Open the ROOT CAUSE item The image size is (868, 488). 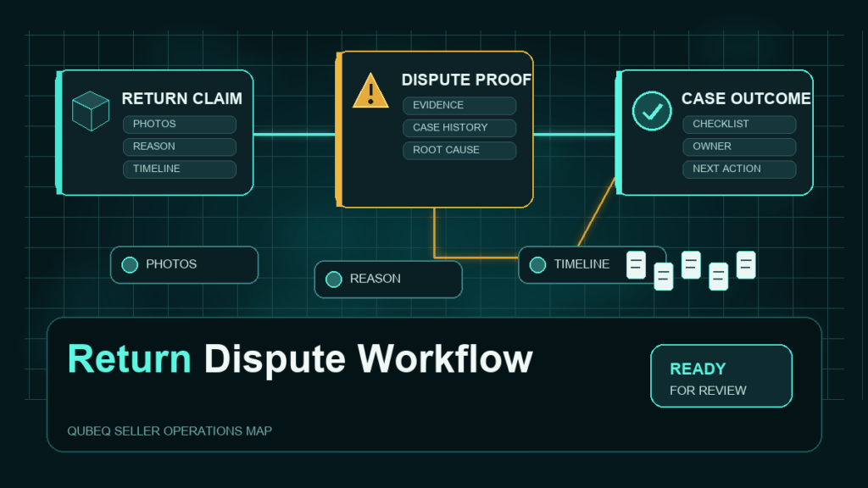tap(459, 150)
